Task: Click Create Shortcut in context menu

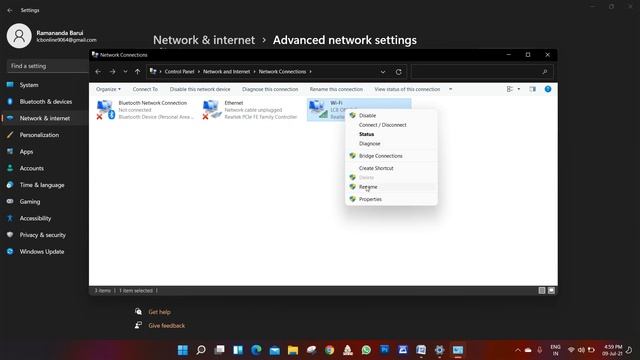Action: click(376, 168)
